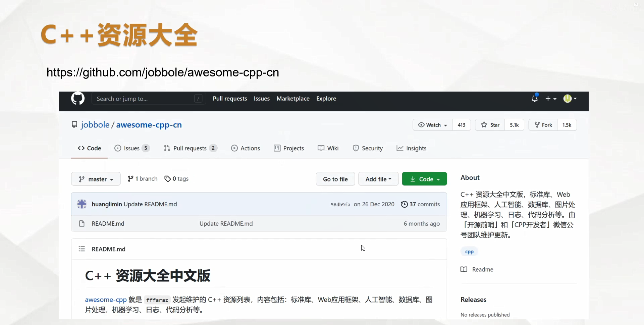Open the notifications bell icon

[535, 98]
